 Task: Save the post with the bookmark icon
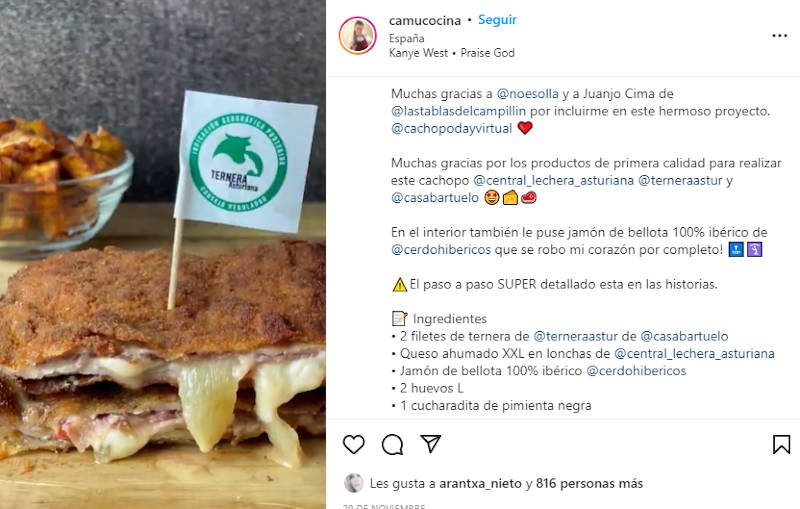tap(781, 444)
